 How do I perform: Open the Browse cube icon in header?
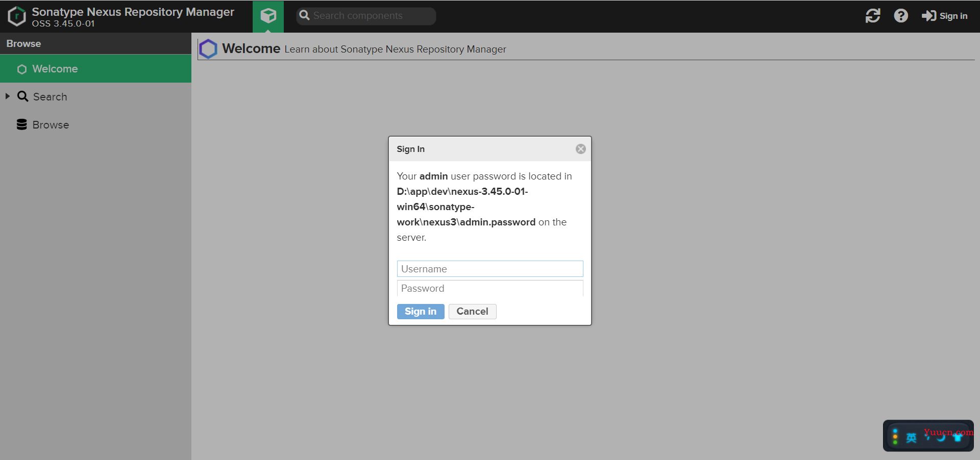coord(268,16)
